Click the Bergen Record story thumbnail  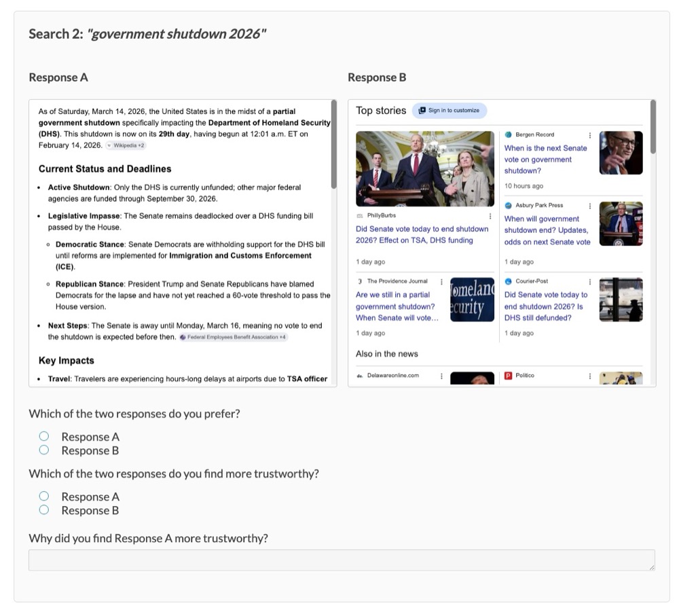(621, 153)
